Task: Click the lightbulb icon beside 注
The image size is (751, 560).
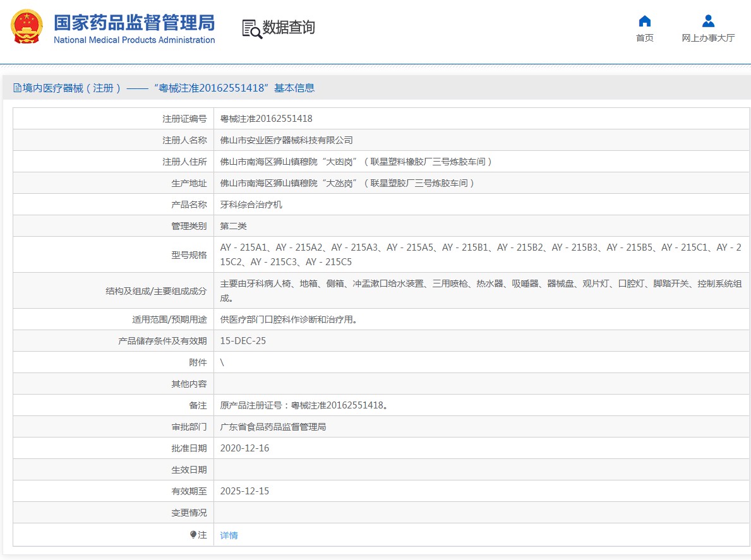Action: [193, 535]
